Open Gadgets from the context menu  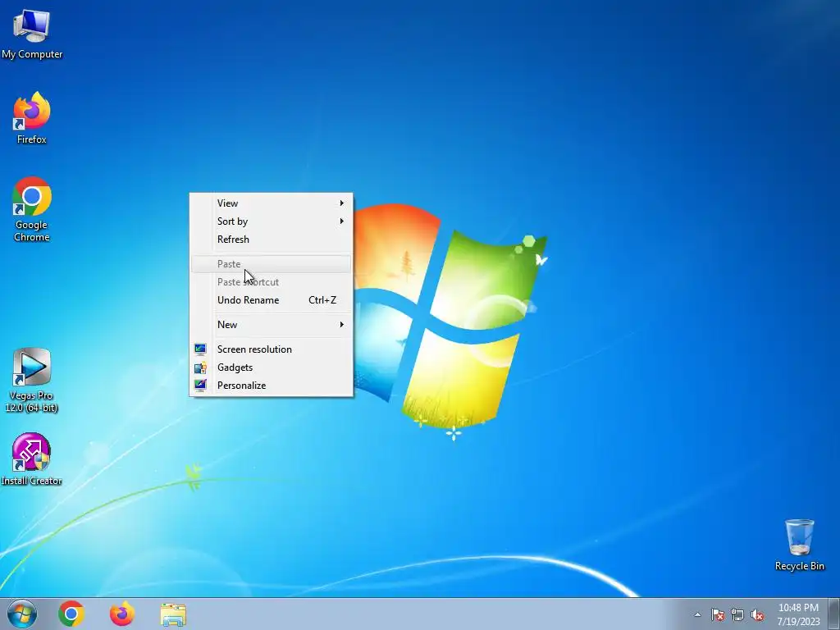(x=271, y=367)
